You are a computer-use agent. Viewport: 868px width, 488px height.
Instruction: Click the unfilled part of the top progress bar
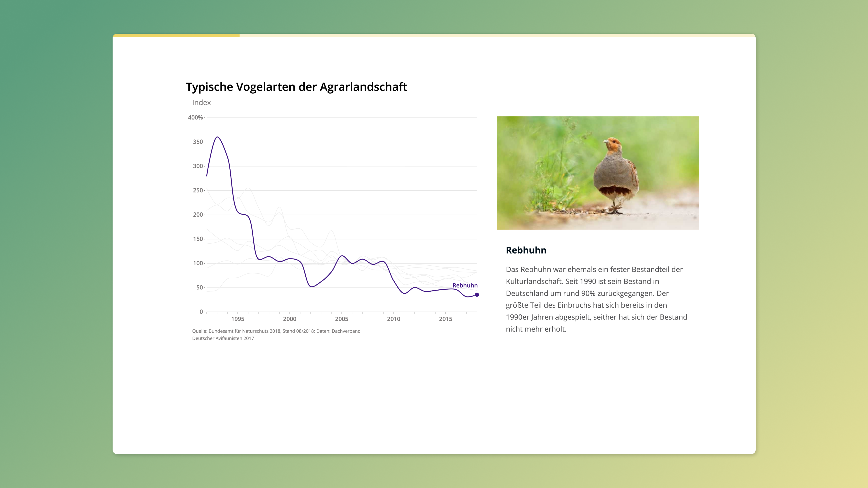(497, 35)
